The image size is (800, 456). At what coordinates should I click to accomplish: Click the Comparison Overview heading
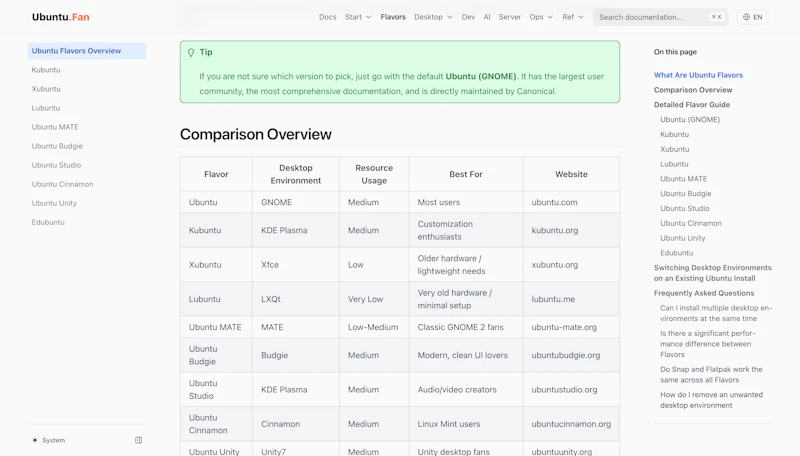(x=256, y=134)
